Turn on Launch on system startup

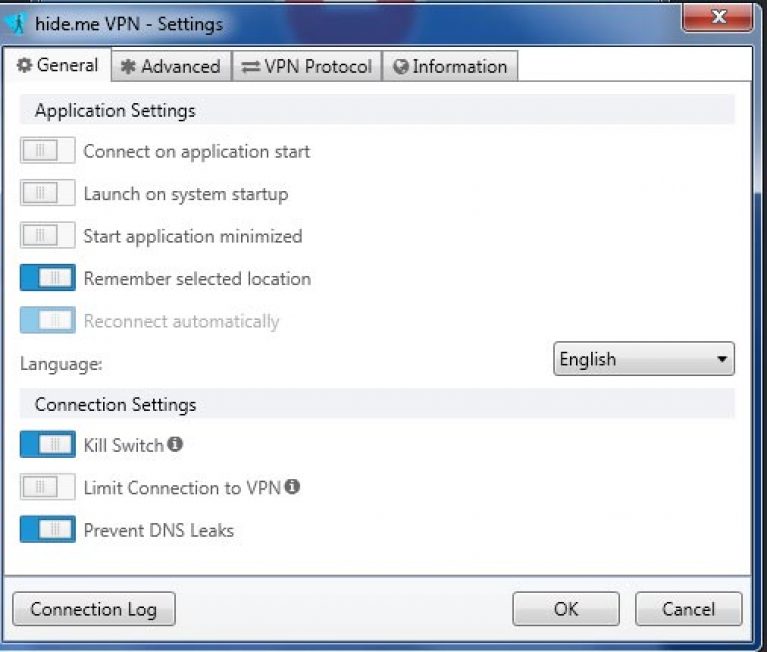click(x=47, y=193)
